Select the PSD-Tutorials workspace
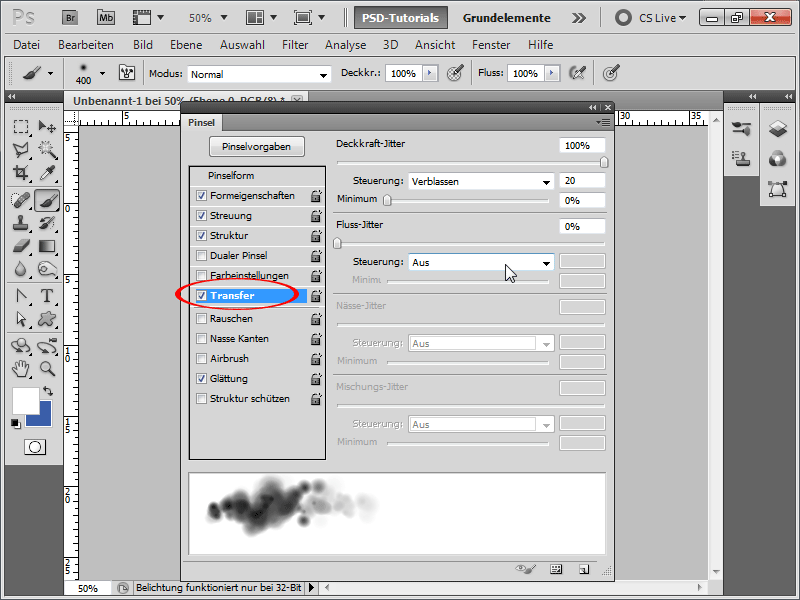This screenshot has width=800, height=600. [401, 18]
